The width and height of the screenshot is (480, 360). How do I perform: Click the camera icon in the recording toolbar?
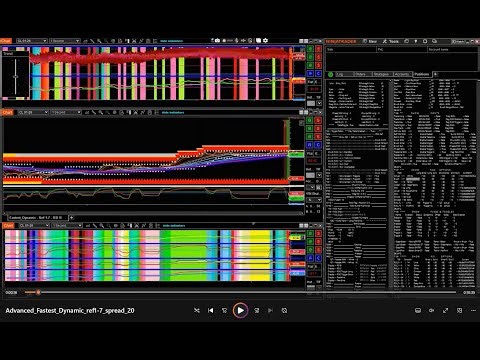(x=217, y=40)
